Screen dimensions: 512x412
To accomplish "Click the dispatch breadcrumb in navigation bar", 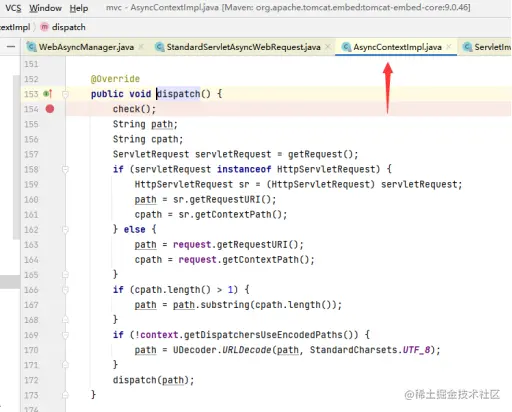I will point(68,27).
